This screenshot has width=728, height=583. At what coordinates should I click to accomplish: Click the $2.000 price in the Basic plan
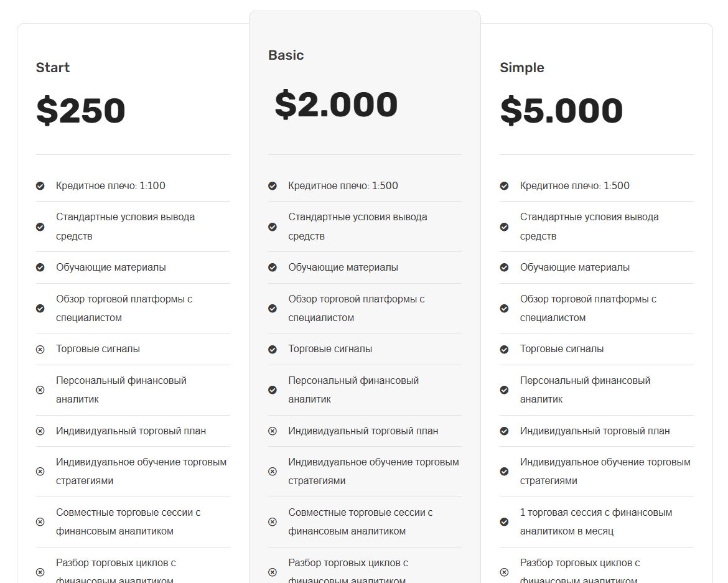(336, 105)
